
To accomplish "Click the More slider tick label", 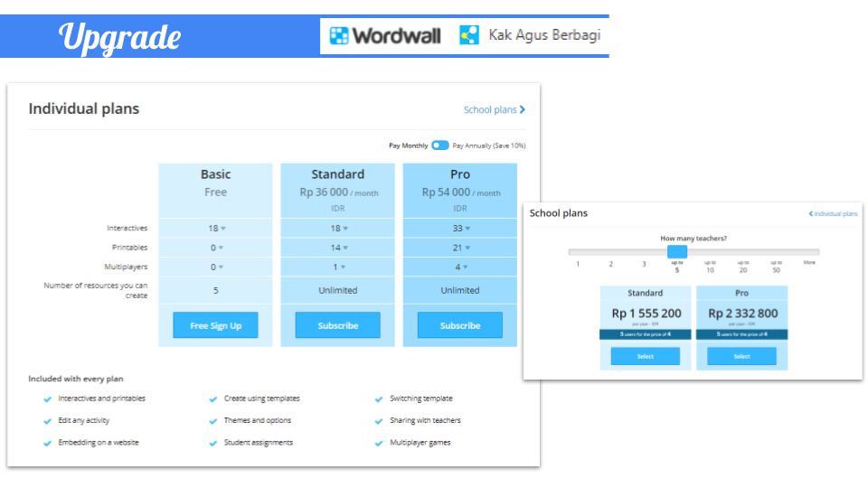I will point(809,262).
